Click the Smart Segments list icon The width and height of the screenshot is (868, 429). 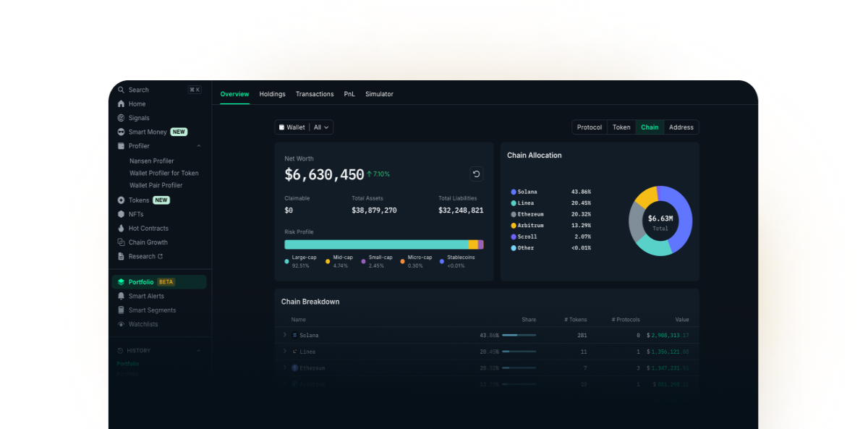[121, 310]
